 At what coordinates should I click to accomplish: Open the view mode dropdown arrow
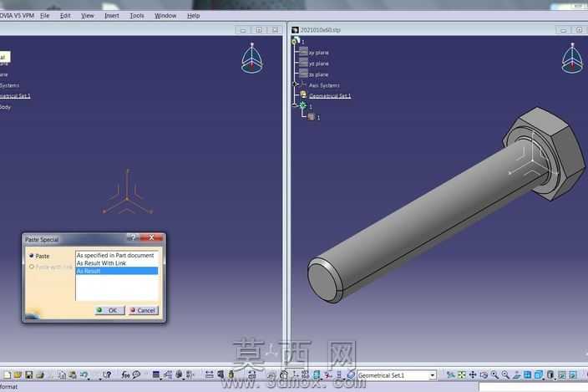pyautogui.click(x=555, y=378)
